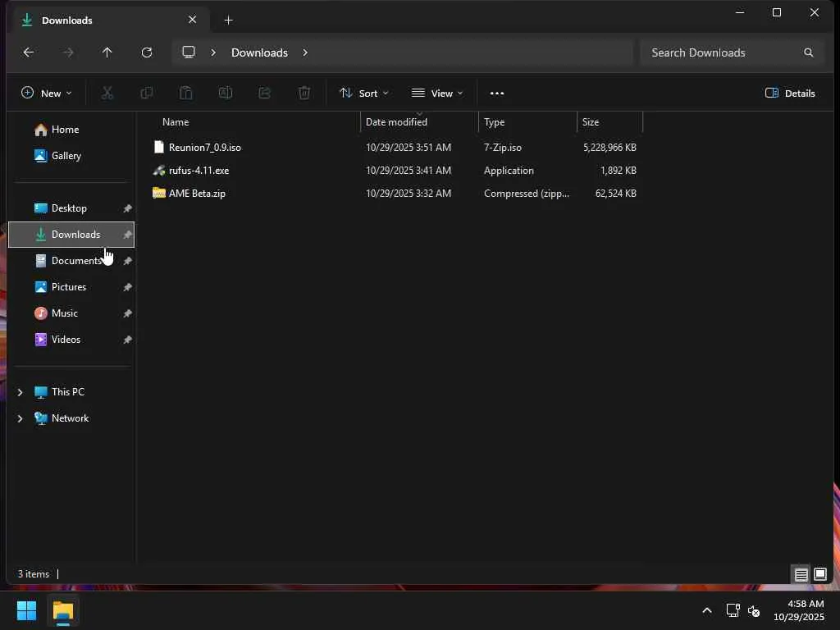Show hidden tray icons chevron
The image size is (840, 630).
pyautogui.click(x=707, y=610)
